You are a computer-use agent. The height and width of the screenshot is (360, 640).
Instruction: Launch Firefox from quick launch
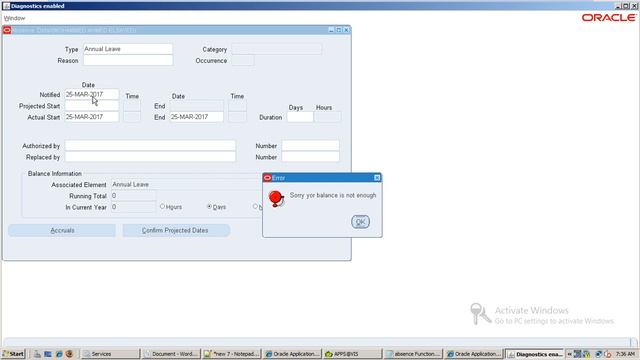pyautogui.click(x=69, y=354)
